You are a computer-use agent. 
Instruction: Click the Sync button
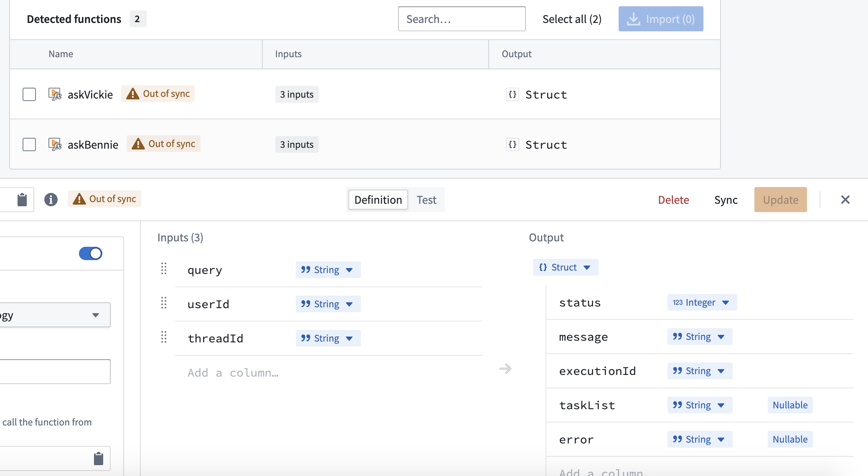point(726,200)
